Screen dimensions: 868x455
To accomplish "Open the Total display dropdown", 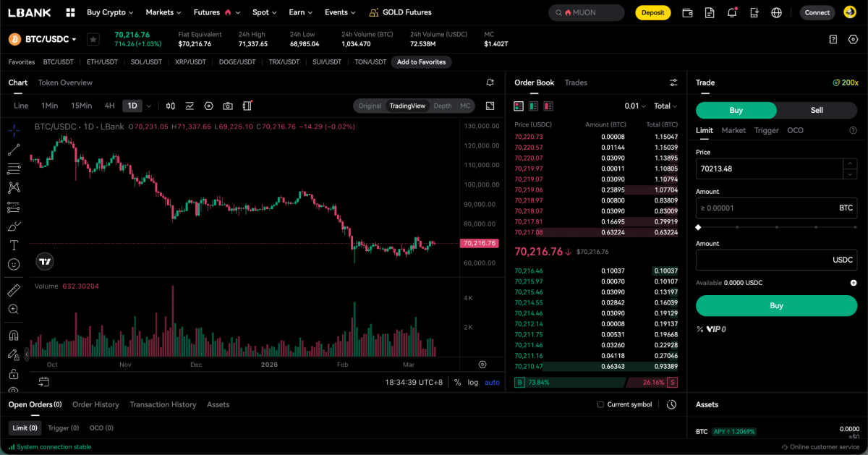I will point(664,106).
